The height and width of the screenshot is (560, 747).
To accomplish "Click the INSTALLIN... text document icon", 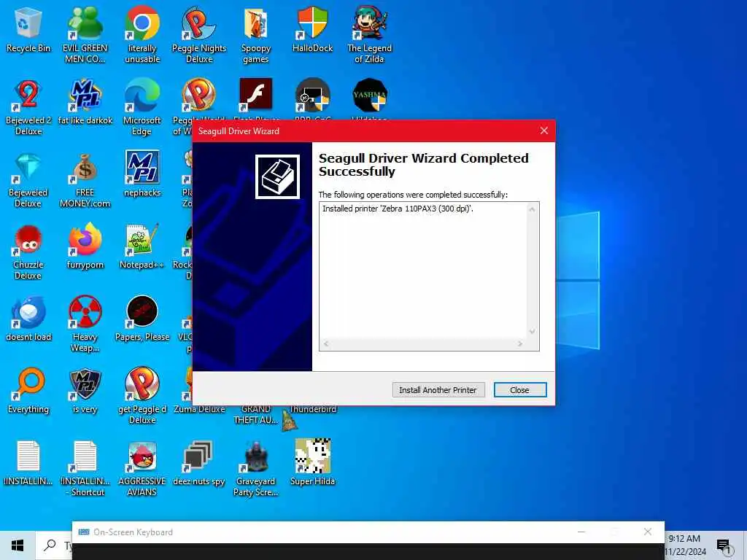I will pyautogui.click(x=28, y=463).
